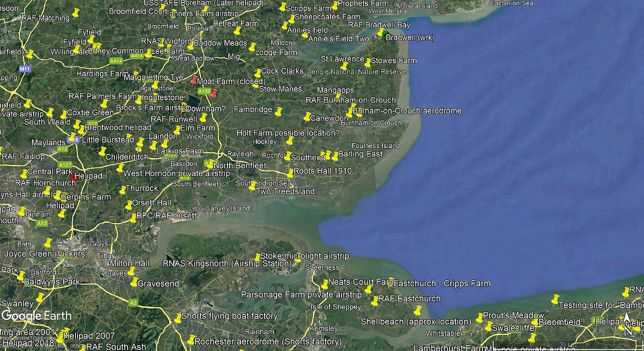
Task: Open the Two Tree Island pushpin
Action: tap(252, 186)
